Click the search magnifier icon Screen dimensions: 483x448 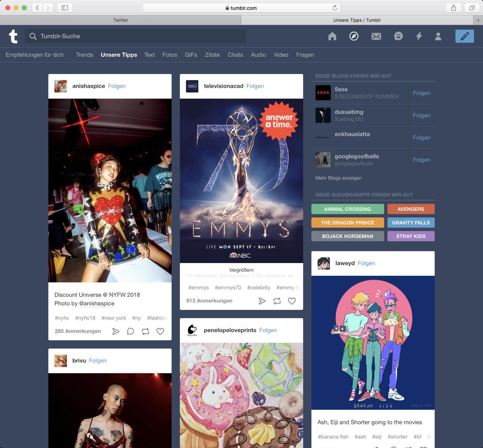click(x=33, y=36)
